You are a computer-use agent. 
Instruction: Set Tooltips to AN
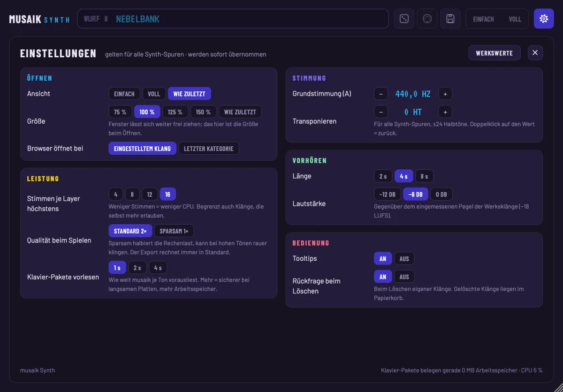(x=383, y=259)
